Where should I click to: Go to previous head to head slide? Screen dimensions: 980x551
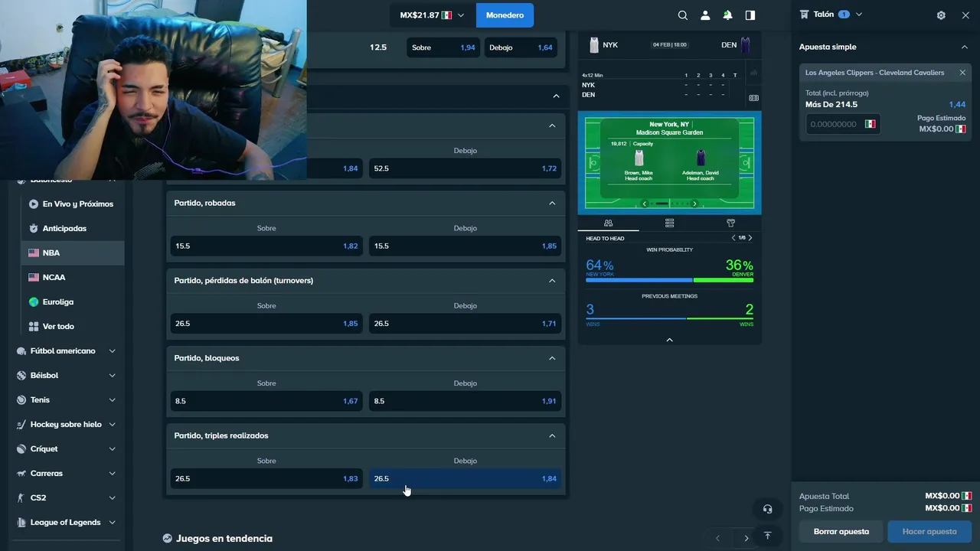pos(733,238)
